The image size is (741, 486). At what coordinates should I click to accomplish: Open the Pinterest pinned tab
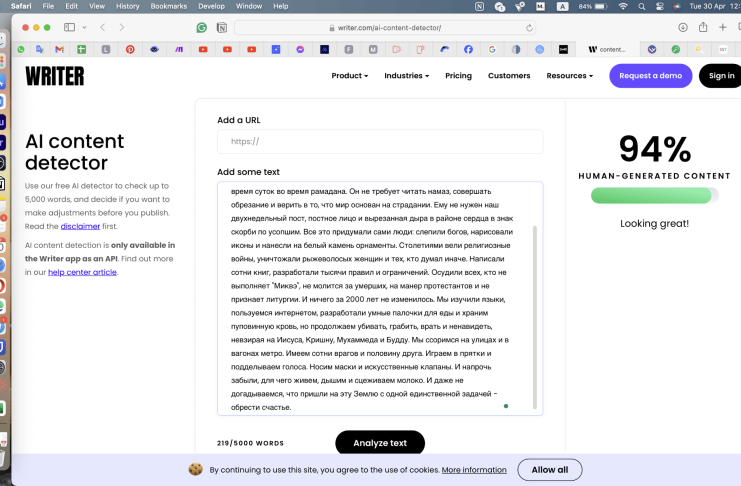[130, 49]
